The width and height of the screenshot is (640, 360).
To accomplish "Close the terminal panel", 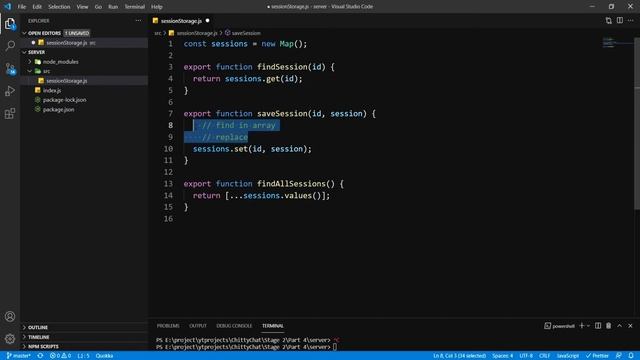I will coord(630,326).
